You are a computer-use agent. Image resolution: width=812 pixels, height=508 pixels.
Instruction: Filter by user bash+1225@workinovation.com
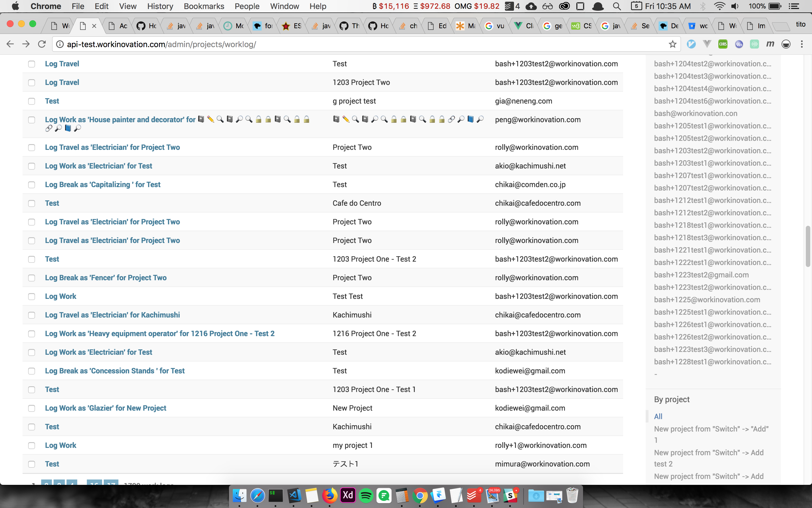pyautogui.click(x=707, y=299)
